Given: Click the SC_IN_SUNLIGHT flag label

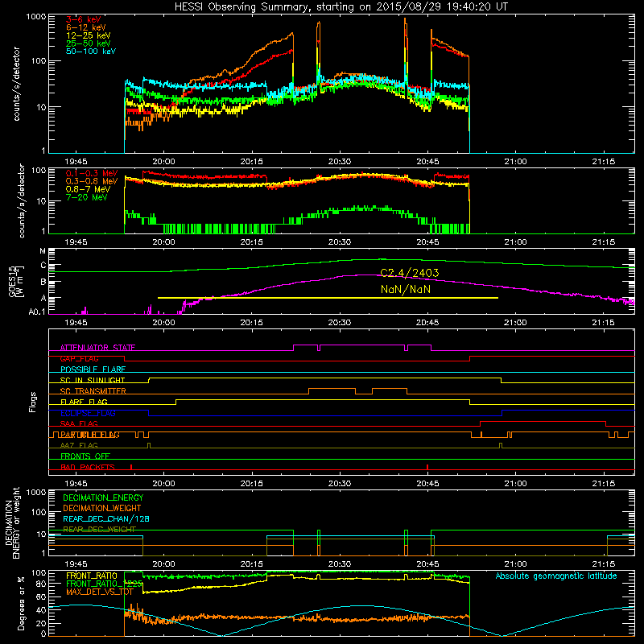Looking at the screenshot, I should [x=93, y=380].
